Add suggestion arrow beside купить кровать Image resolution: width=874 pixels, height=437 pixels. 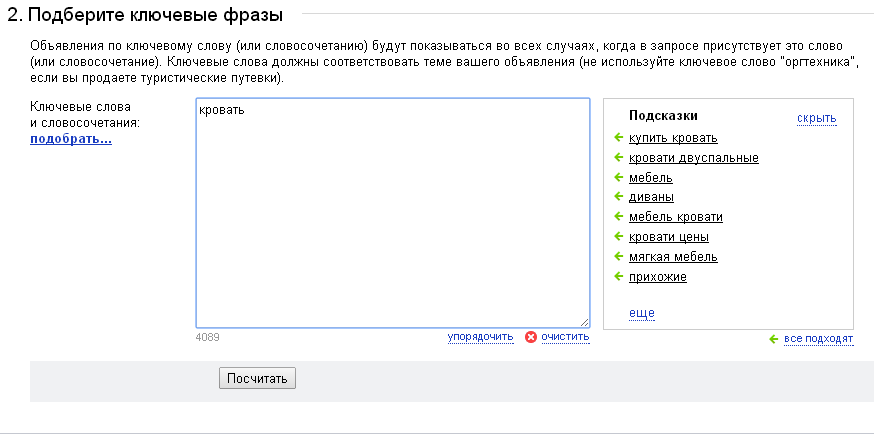point(618,138)
